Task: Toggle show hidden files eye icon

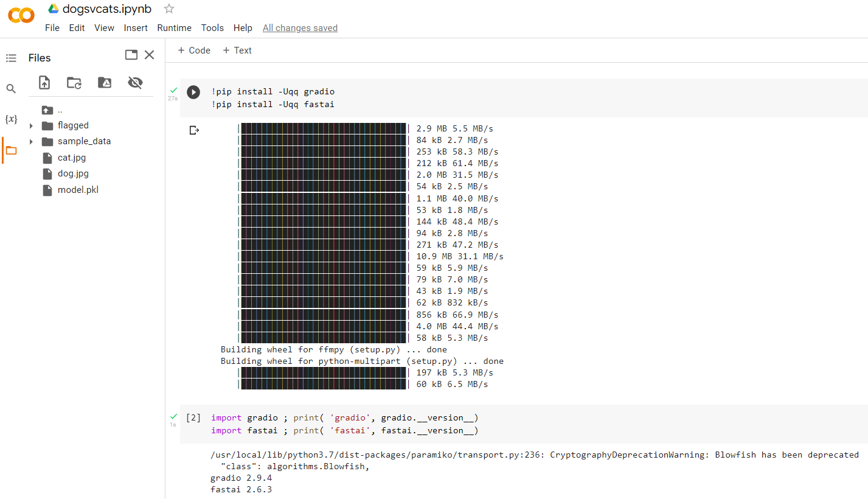Action: (x=135, y=83)
